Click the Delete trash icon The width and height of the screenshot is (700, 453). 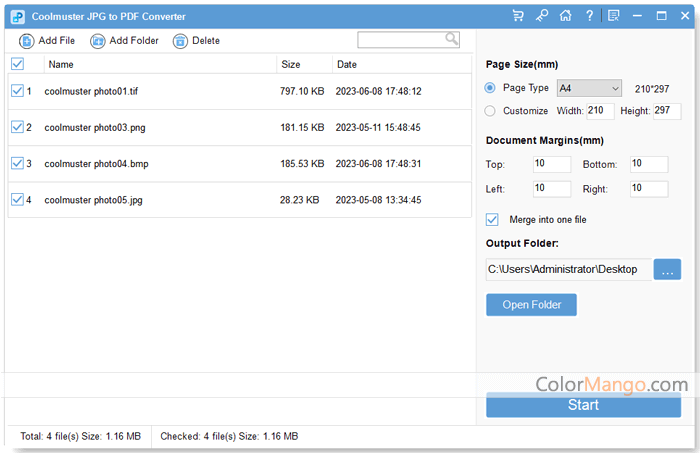[180, 41]
